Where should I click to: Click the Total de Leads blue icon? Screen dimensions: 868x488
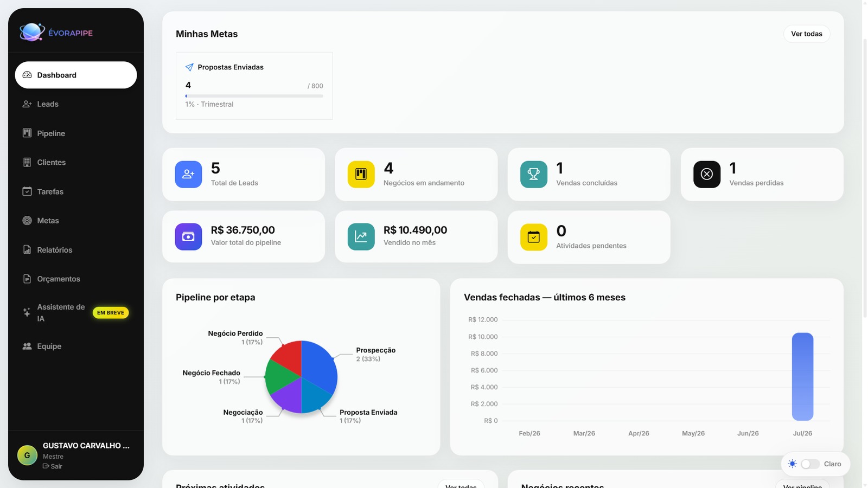point(188,174)
